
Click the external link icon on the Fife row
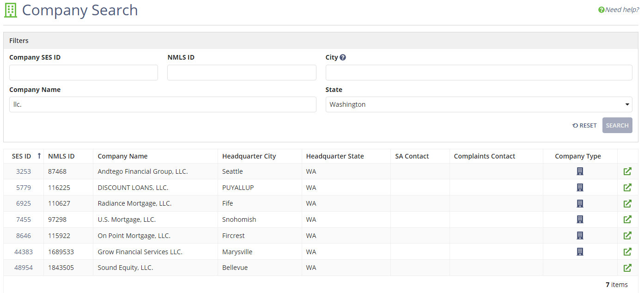point(627,203)
